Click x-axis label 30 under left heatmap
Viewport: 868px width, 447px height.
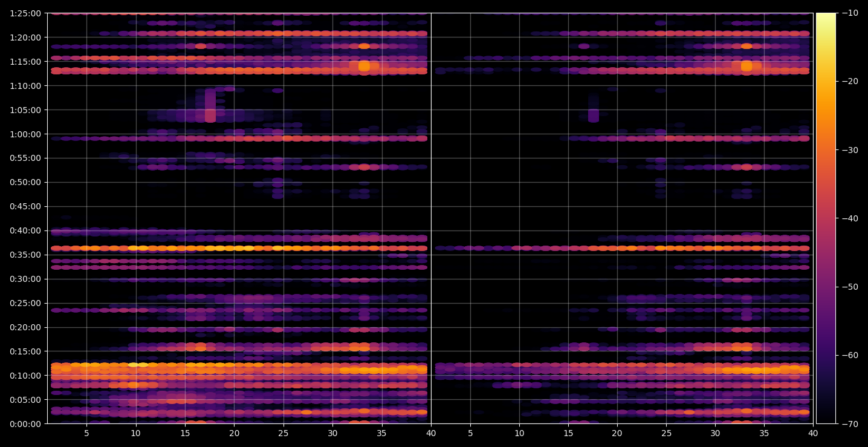click(332, 433)
